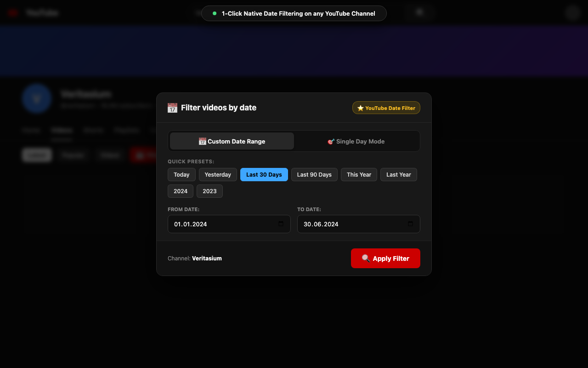588x368 pixels.
Task: Click the To Date value 30.06.2024
Action: pos(321,224)
